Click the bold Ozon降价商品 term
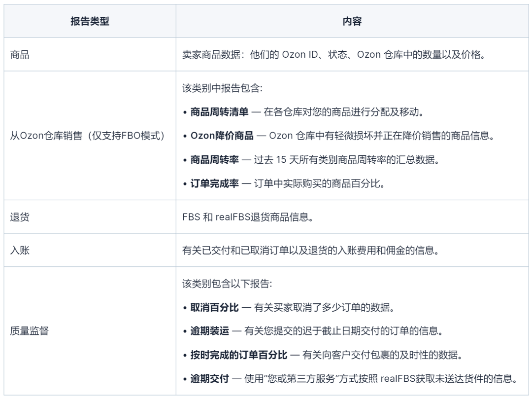The image size is (532, 398). 222,136
